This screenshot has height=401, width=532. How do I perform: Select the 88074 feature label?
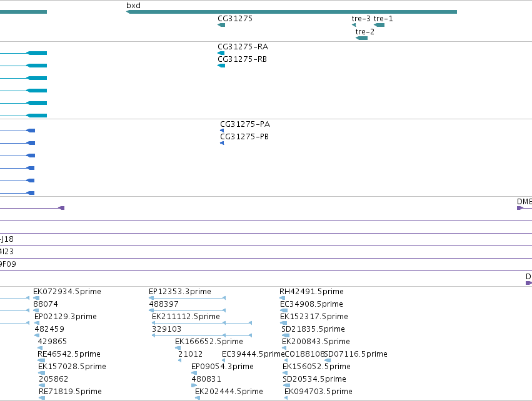pos(46,304)
